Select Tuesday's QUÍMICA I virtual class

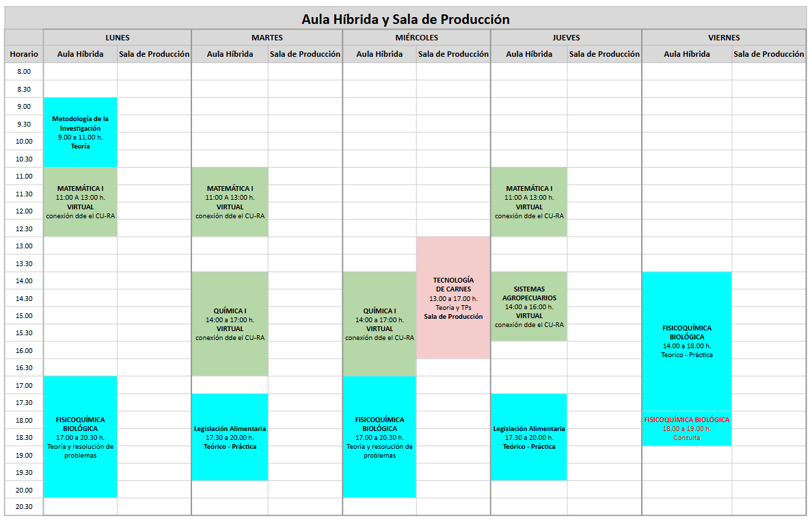tap(230, 324)
